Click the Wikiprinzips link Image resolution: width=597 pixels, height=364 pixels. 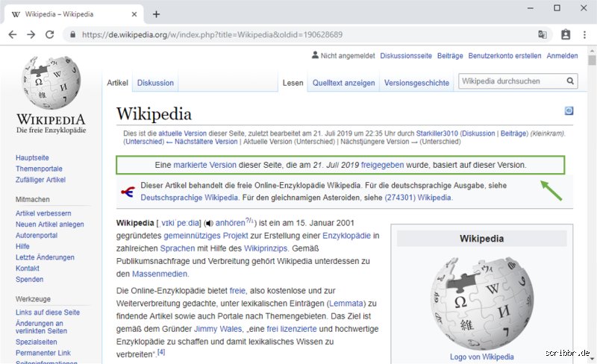[266, 248]
